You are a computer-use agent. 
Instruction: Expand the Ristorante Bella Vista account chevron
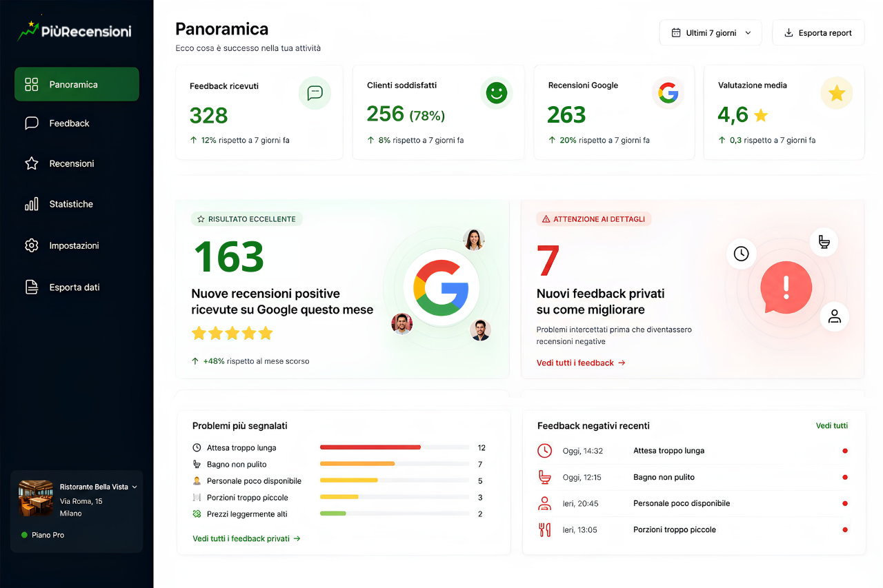pos(135,487)
